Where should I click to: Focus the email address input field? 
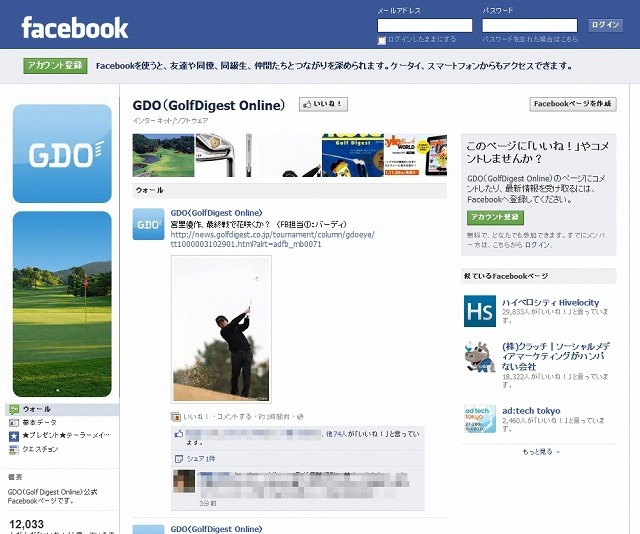pyautogui.click(x=424, y=25)
